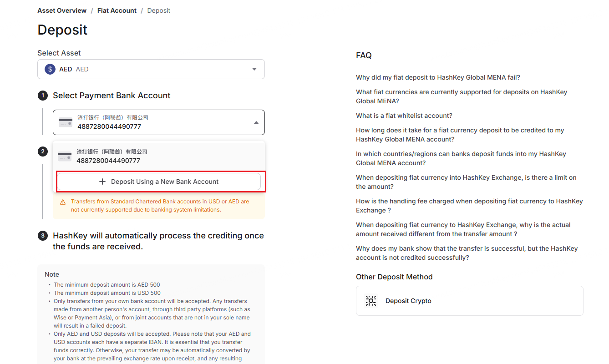The image size is (609, 364).
Task: Open FAQ about fiat whitelist account
Action: coord(404,115)
